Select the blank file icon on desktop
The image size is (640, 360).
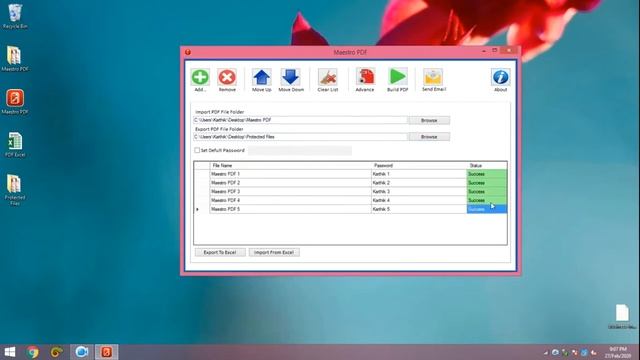point(622,313)
